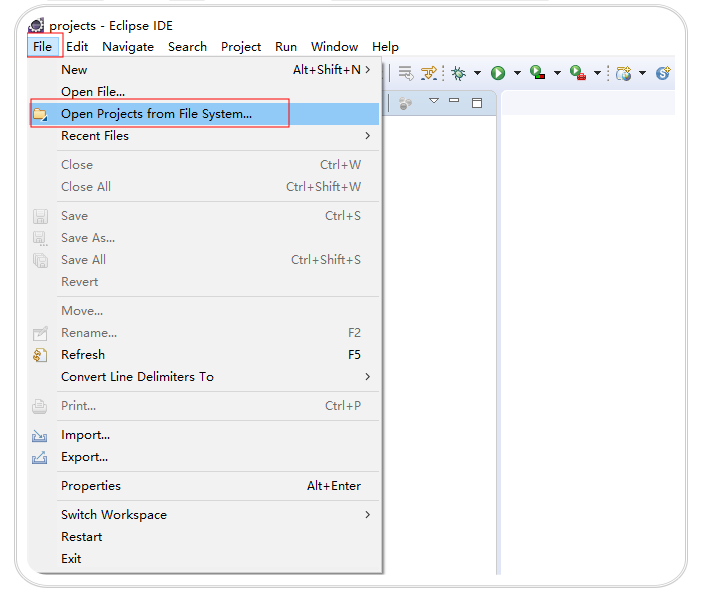718x592 pixels.
Task: Minimize the left view panel
Action: pos(454,100)
